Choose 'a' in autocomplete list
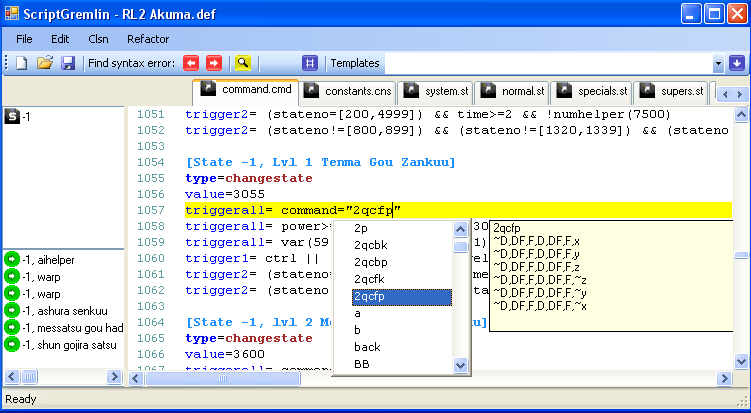The height and width of the screenshot is (413, 751). tap(402, 313)
